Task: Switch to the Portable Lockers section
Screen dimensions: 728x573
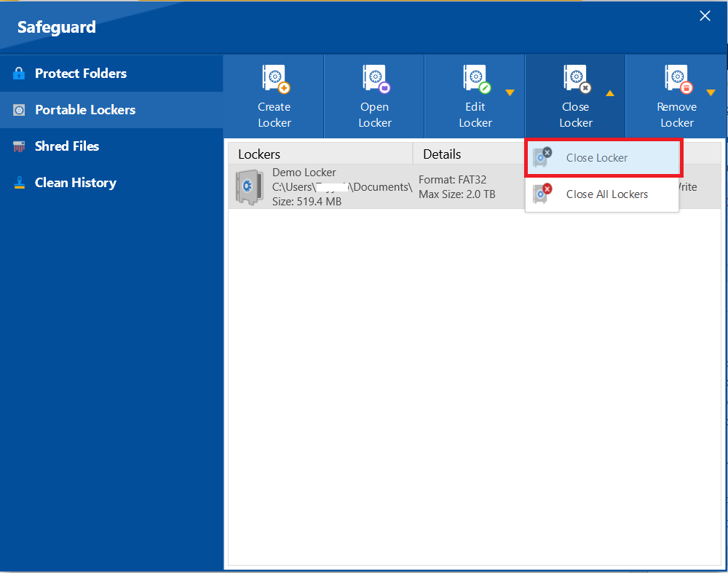Action: click(111, 110)
